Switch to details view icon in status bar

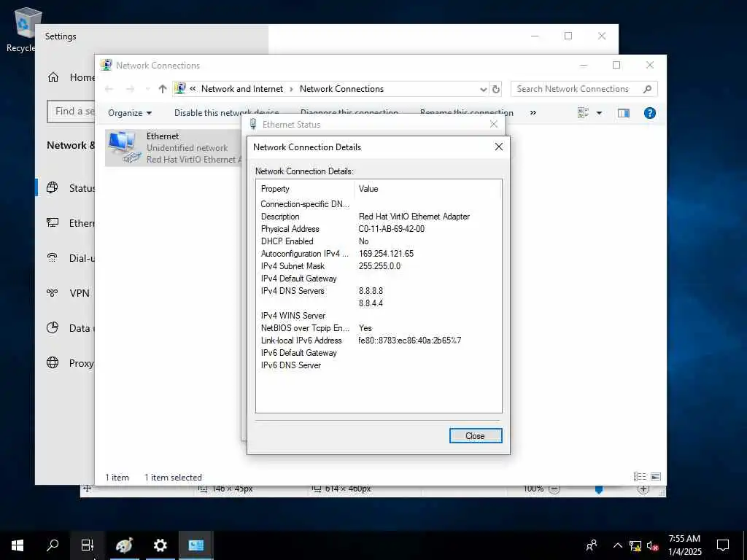639,477
